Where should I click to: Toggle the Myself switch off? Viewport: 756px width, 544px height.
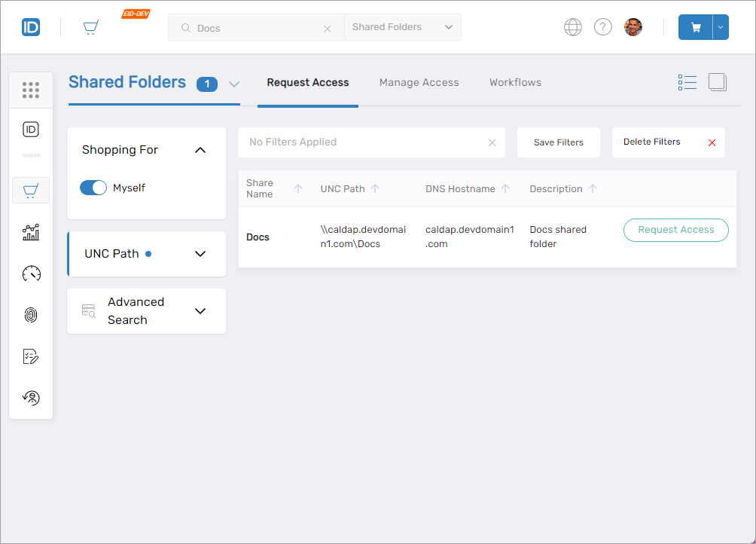pos(93,188)
